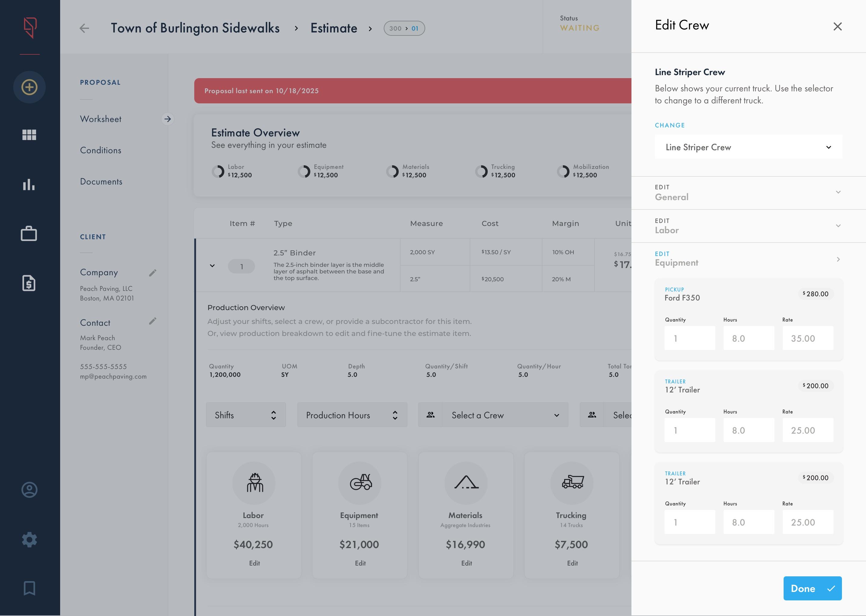Navigate back using the back arrow icon
Image resolution: width=866 pixels, height=616 pixels.
pos(84,28)
